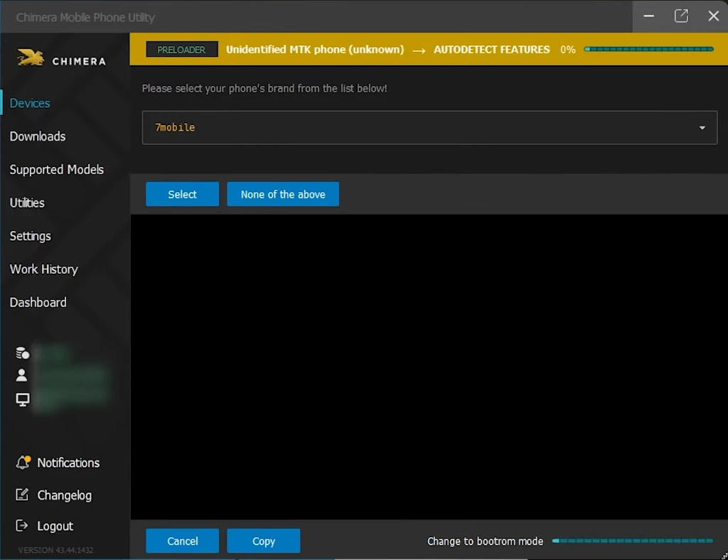Cancel the current operation
728x560 pixels.
[x=182, y=542]
